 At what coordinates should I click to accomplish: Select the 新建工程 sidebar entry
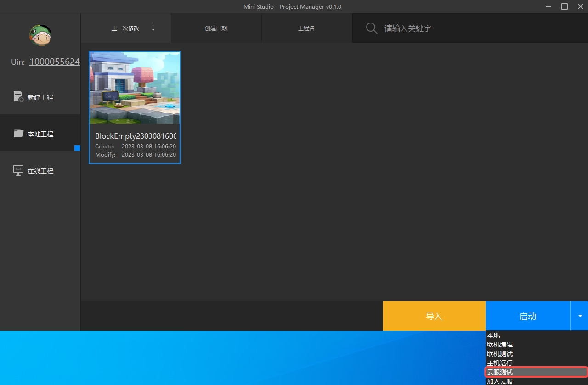40,97
